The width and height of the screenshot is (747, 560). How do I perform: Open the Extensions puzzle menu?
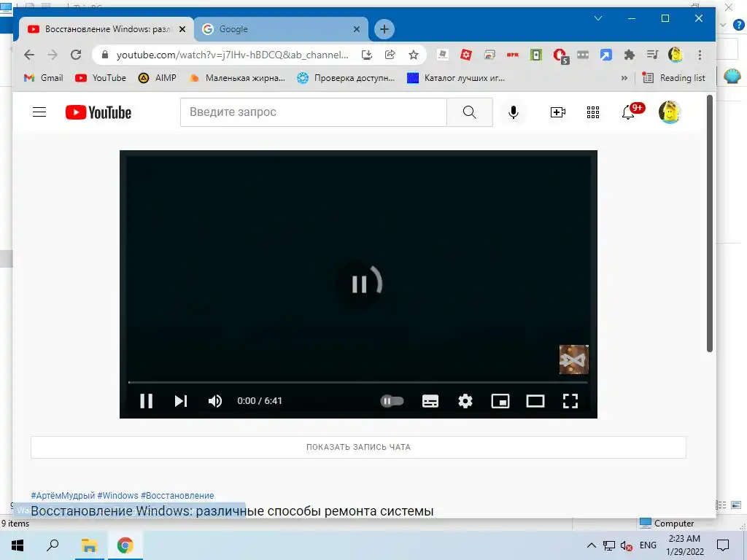tap(630, 55)
